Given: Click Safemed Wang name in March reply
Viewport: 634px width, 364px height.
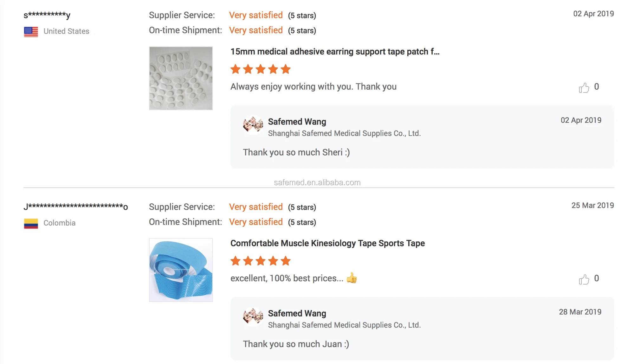Looking at the screenshot, I should (297, 313).
